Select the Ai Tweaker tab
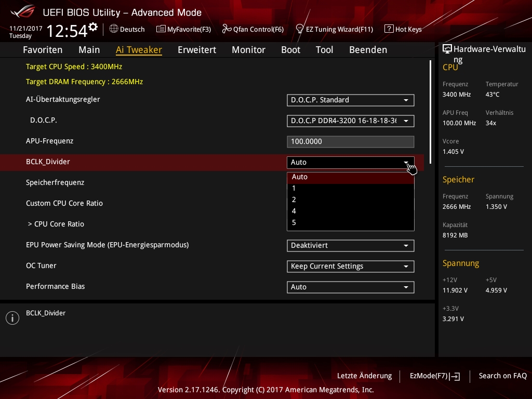The image size is (532, 399). click(139, 50)
